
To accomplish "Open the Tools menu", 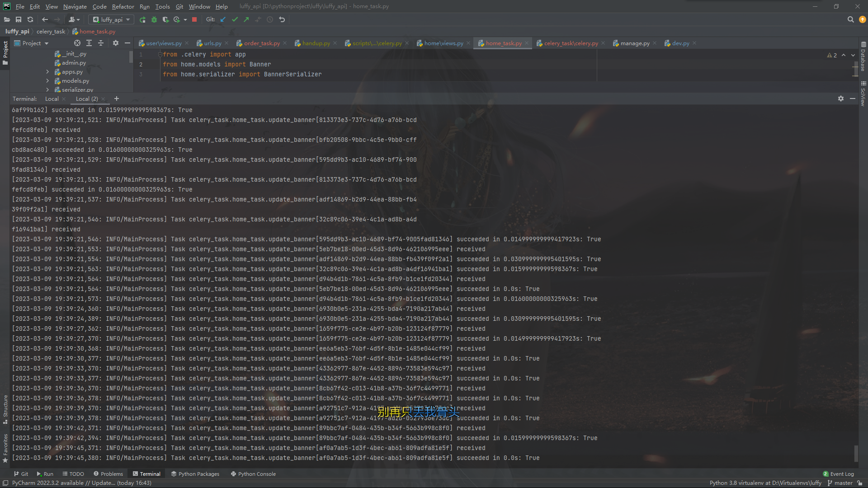I will [162, 6].
